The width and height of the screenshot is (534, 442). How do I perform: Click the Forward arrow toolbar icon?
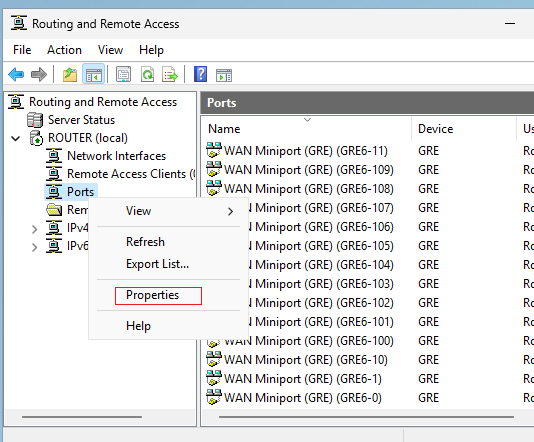[39, 74]
